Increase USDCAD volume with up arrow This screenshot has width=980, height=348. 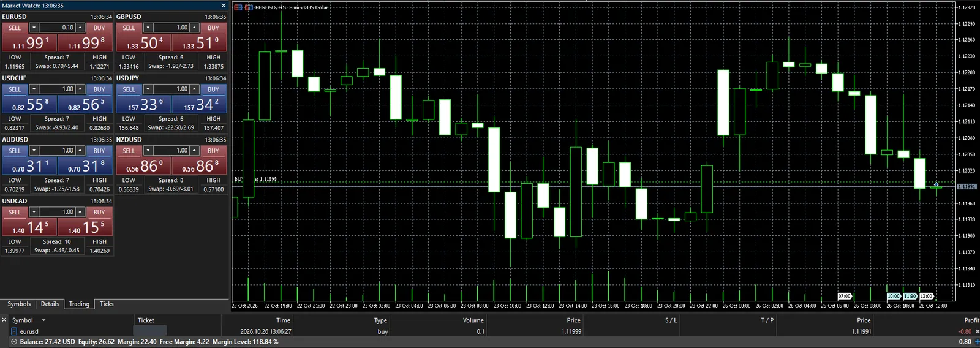coord(80,212)
